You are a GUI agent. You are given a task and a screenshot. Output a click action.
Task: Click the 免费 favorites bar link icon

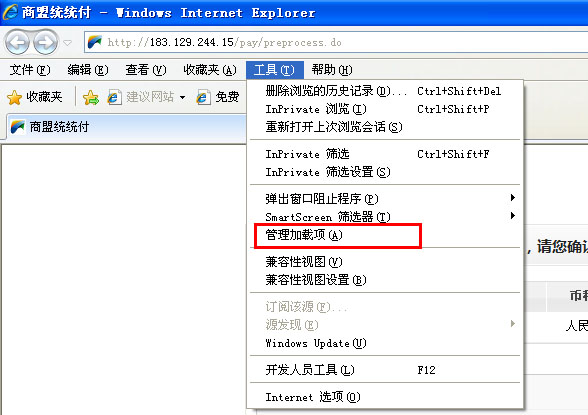(203, 97)
